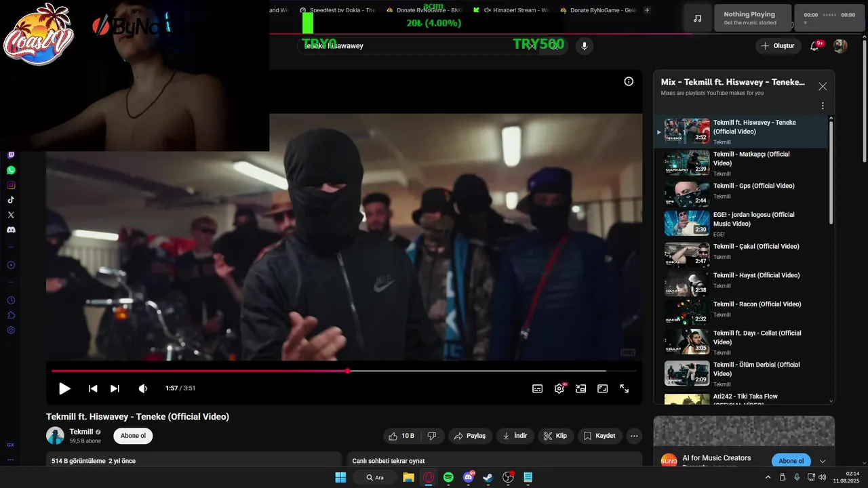Open GX music player note icon

tap(697, 18)
